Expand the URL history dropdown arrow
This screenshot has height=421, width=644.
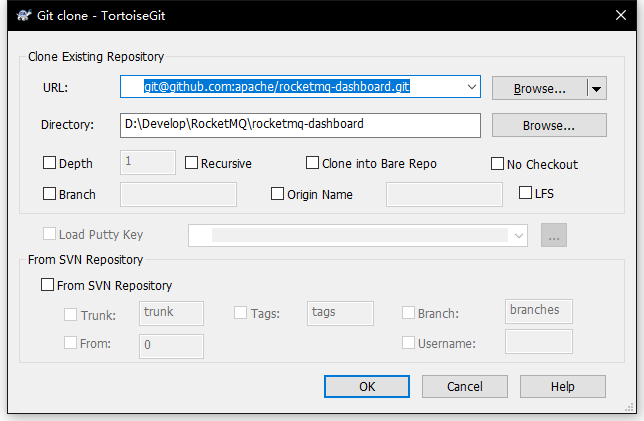tap(472, 87)
